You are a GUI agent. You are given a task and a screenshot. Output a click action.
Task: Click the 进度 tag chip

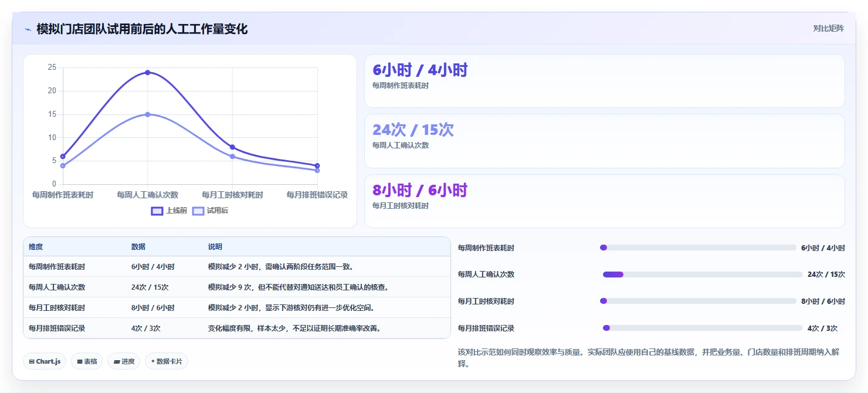[124, 361]
